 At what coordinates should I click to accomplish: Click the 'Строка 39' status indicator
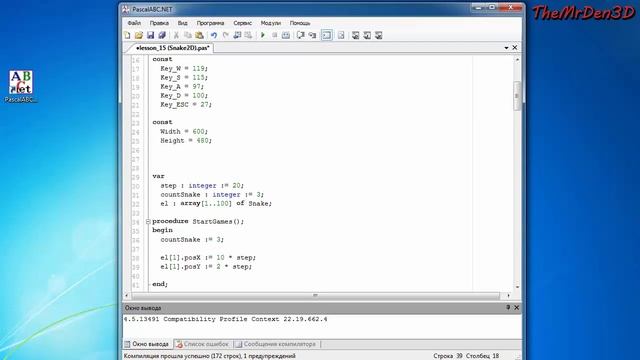coord(448,356)
